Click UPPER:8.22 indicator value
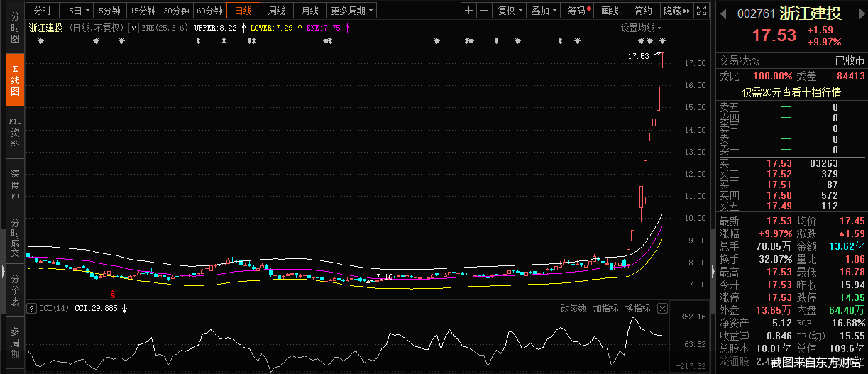Screen dimensions: 868x374 coord(215,28)
